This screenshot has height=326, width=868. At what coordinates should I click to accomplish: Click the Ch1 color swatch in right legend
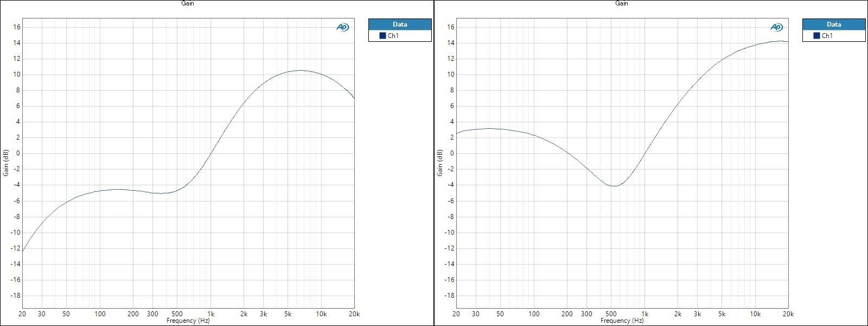[816, 36]
